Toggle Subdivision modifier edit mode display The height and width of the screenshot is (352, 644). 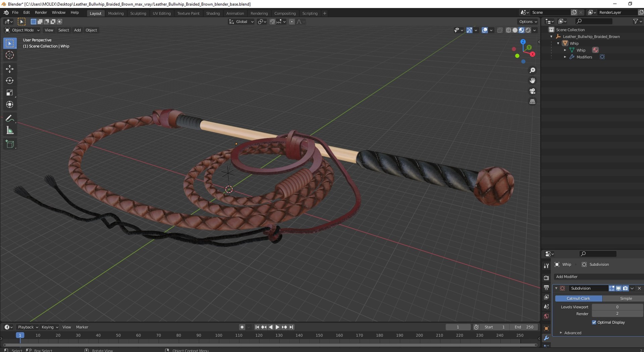tap(612, 288)
